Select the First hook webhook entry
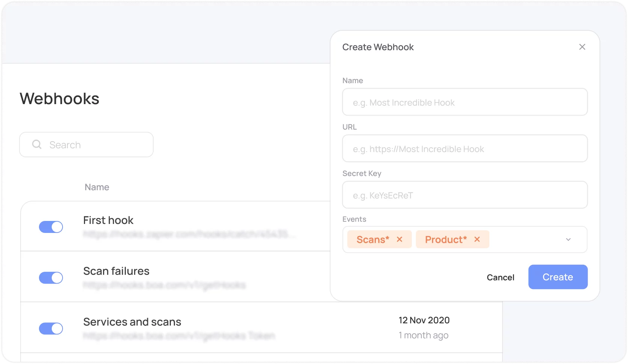Viewport: 628px width, 364px height. (x=108, y=220)
